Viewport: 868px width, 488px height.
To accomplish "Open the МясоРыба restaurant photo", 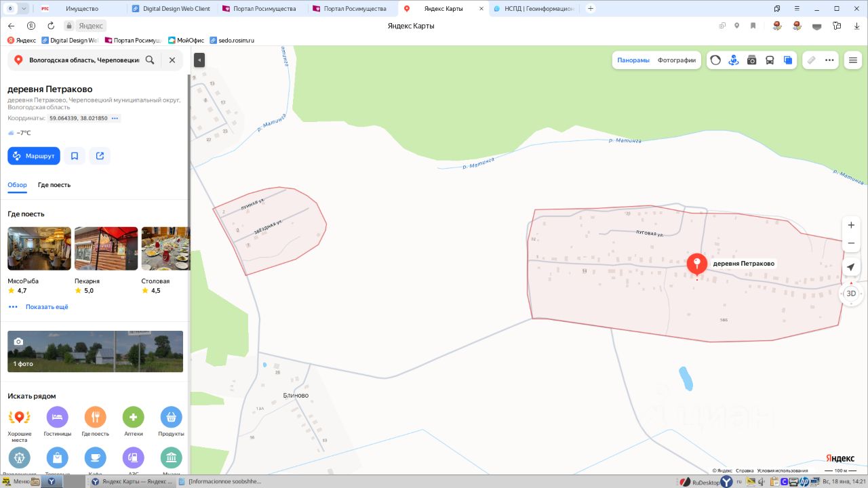I will click(x=39, y=249).
